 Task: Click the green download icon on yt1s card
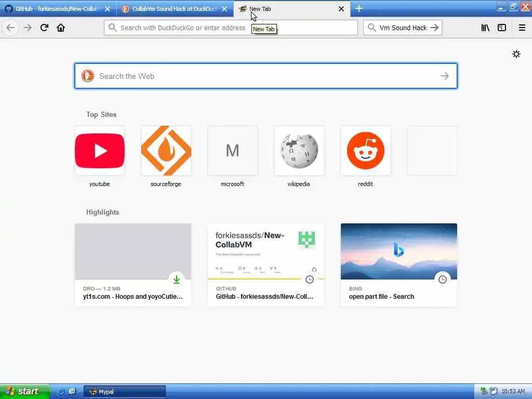177,279
